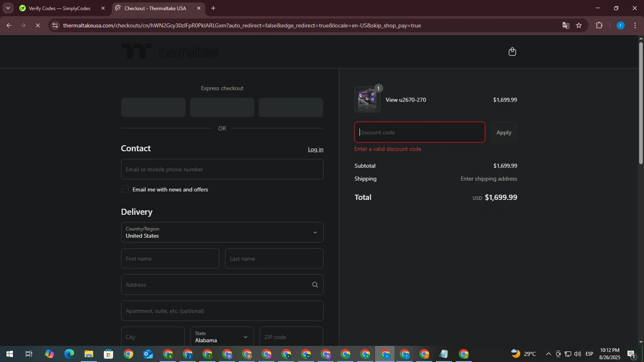Click the search magnifier in Address field
Viewport: 644px width, 362px height.
tap(315, 285)
